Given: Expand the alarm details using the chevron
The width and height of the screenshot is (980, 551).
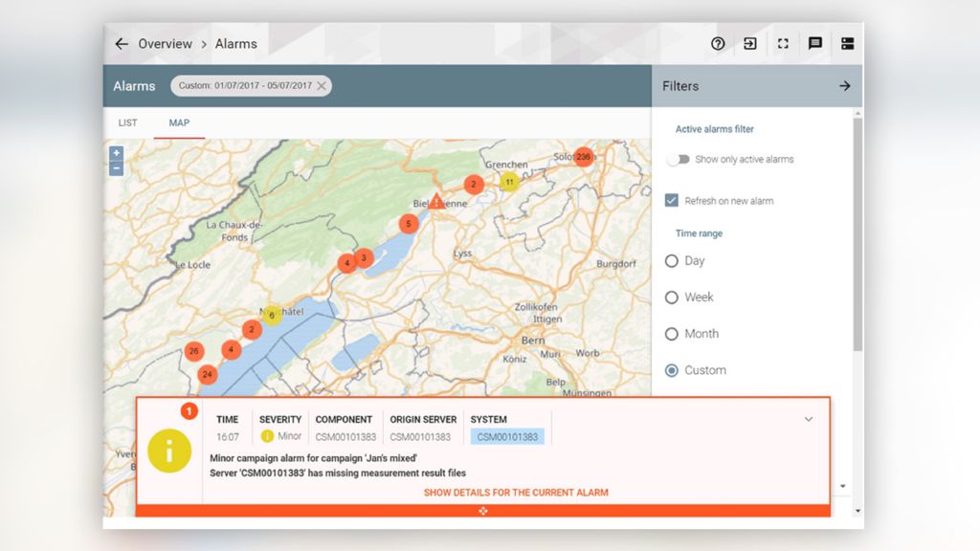Looking at the screenshot, I should pos(809,419).
